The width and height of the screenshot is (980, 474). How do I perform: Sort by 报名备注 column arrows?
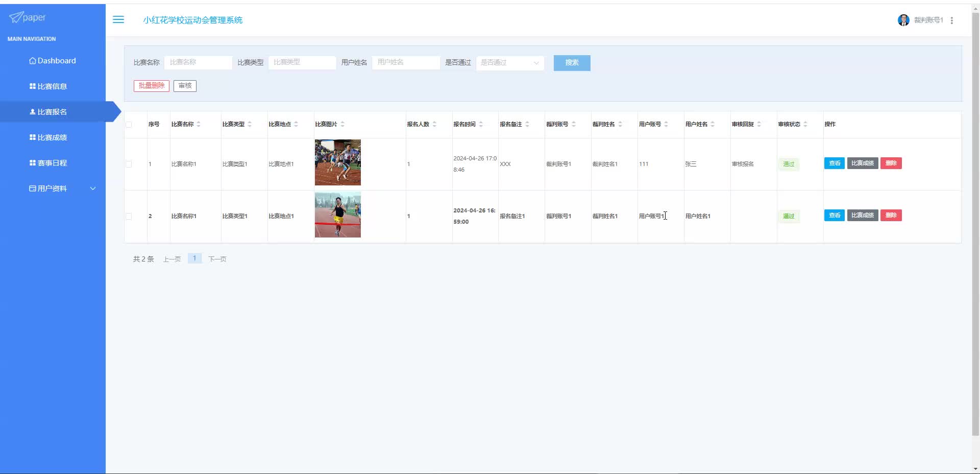[x=527, y=124]
